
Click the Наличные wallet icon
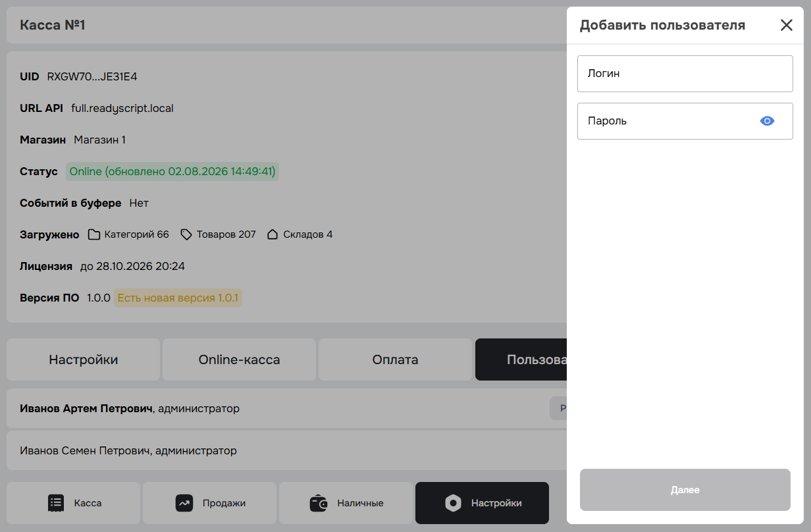pos(319,503)
